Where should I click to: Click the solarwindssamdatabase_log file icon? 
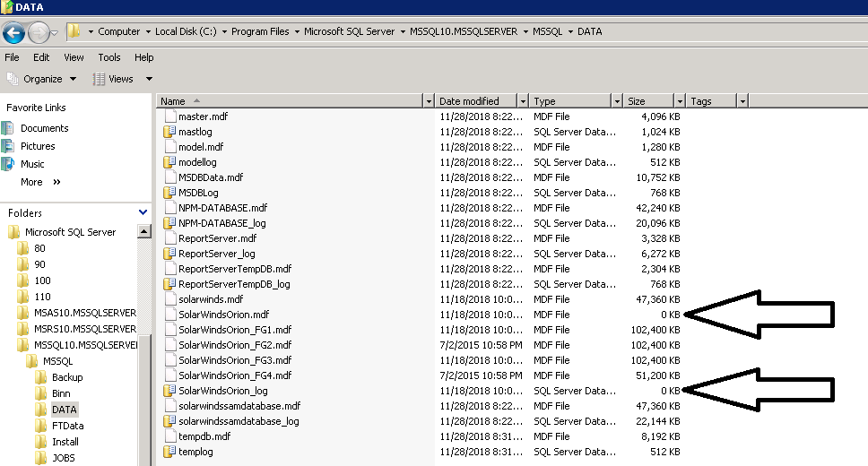169,421
